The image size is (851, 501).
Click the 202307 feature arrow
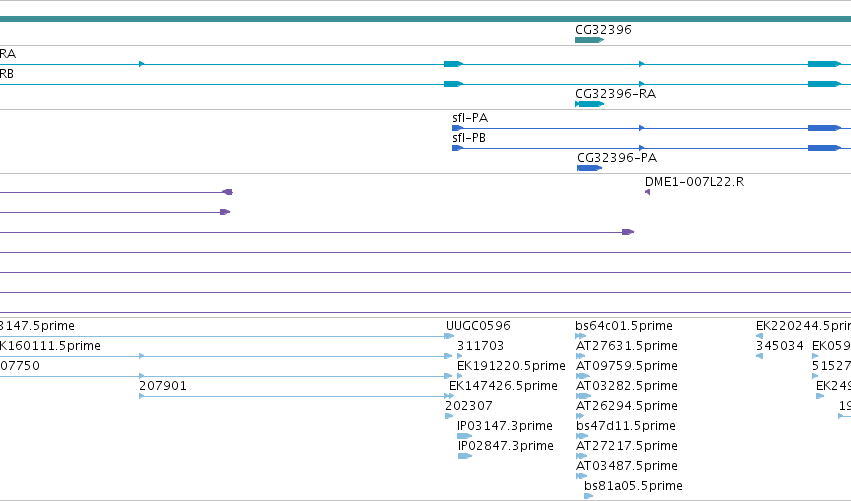[449, 416]
